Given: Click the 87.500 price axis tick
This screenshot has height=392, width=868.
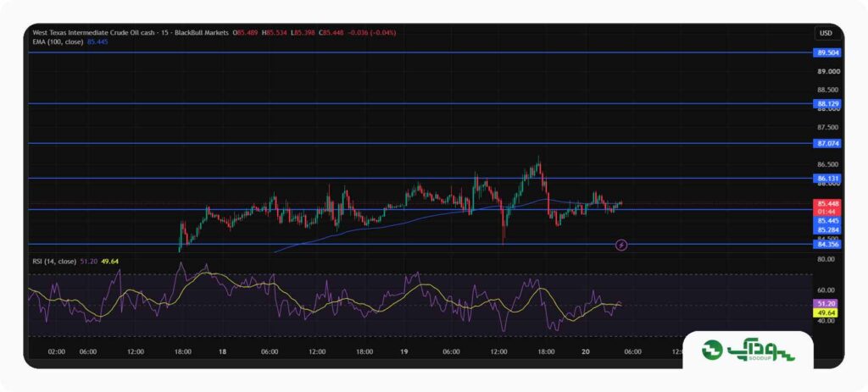Looking at the screenshot, I should pos(829,128).
